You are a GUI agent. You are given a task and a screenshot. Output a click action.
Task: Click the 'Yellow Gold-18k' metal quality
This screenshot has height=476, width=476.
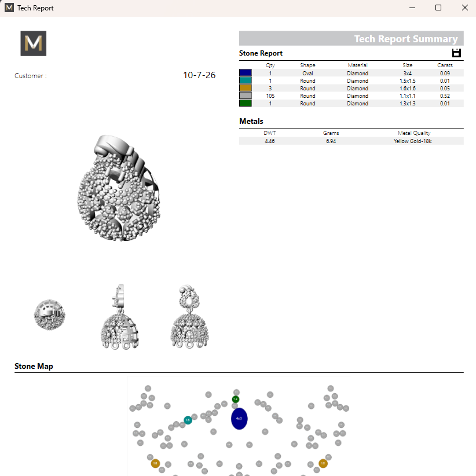tap(412, 141)
